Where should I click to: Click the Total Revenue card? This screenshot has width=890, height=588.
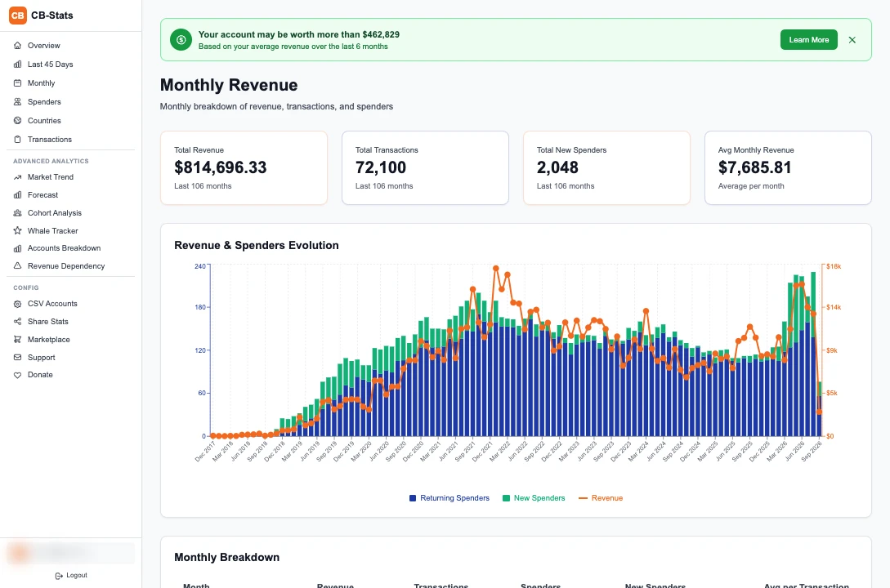pos(244,168)
